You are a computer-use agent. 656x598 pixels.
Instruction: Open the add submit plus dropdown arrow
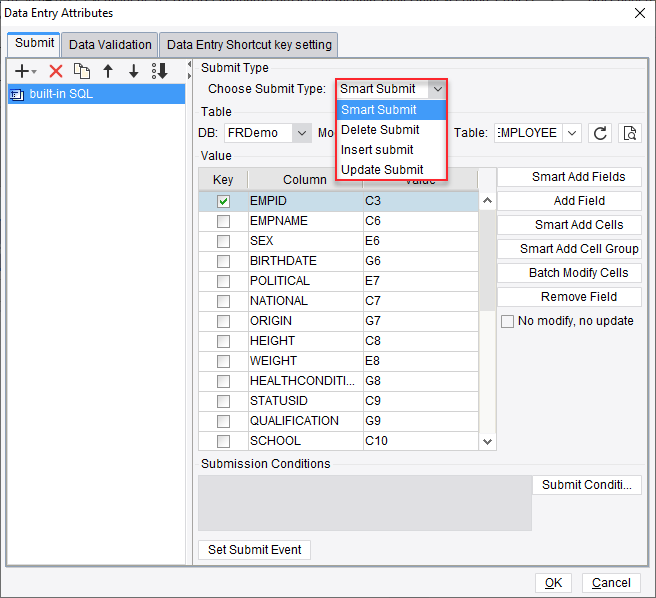pos(34,72)
